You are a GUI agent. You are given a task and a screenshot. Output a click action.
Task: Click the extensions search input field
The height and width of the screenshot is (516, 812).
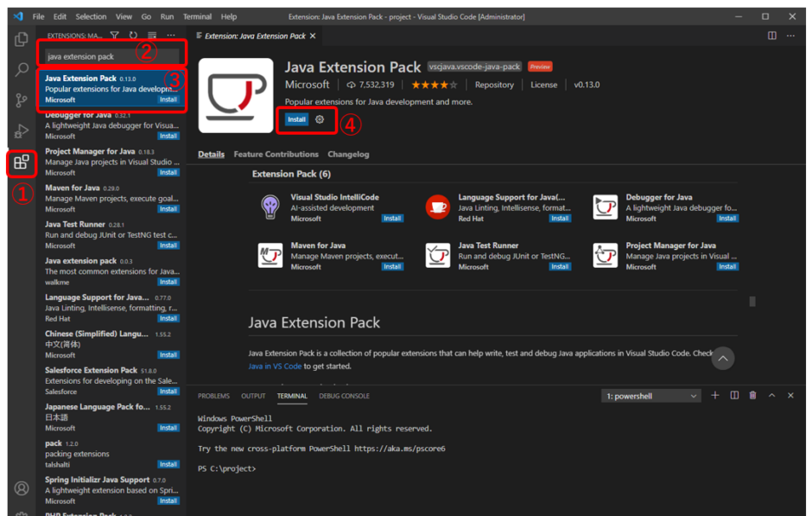[x=111, y=56]
